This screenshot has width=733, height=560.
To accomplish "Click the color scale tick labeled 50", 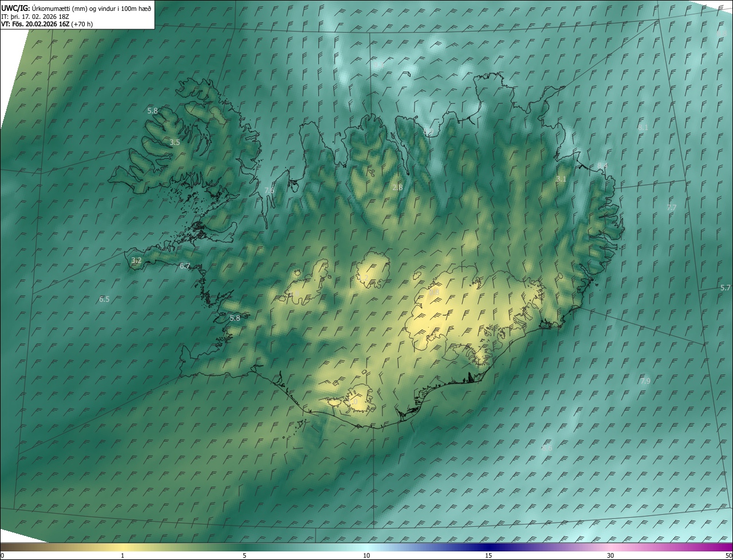I will click(x=728, y=555).
